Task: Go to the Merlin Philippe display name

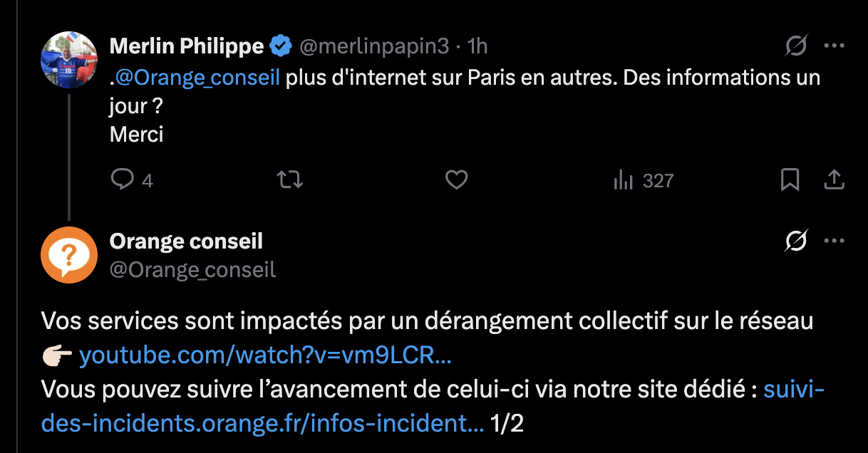Action: coord(187,47)
